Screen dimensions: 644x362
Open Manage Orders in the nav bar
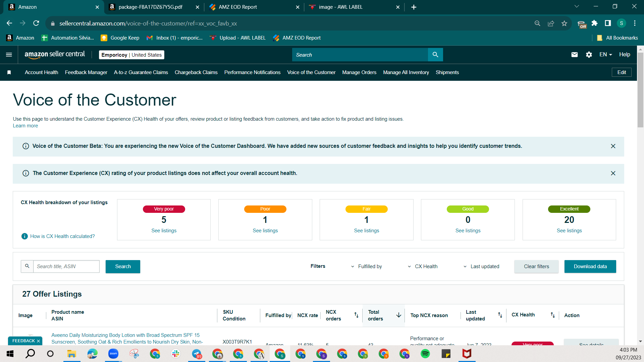359,72
